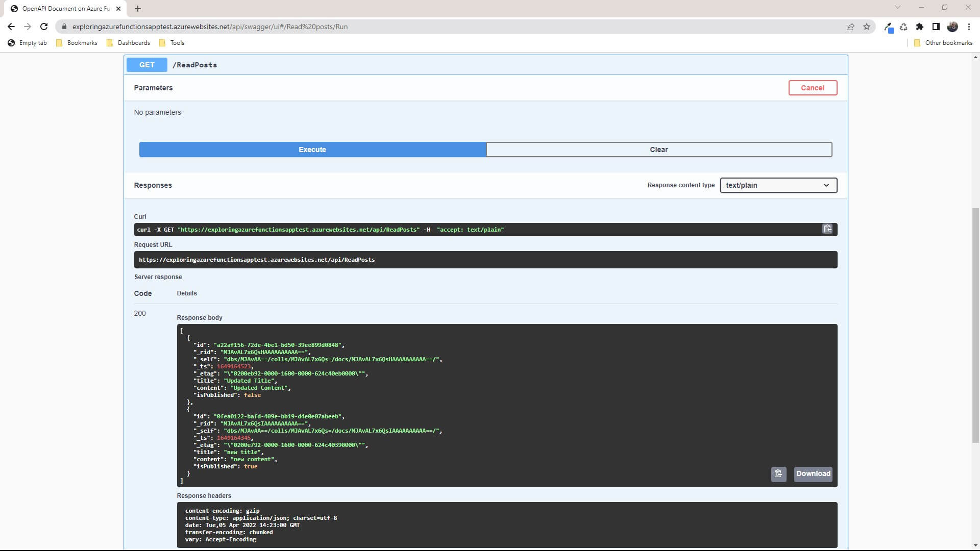Execute the ReadPosts request
980x551 pixels.
click(312, 149)
